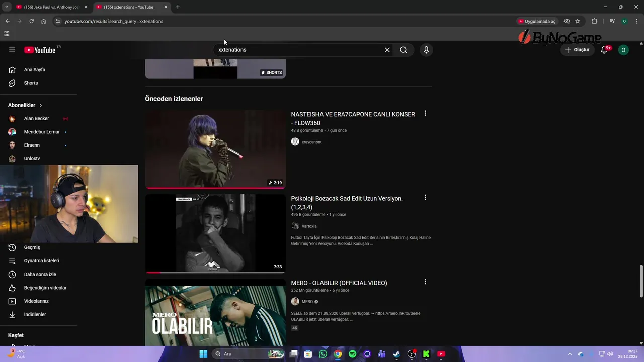Viewport: 644px width, 362px height.
Task: Click the Geçmiş clock icon
Action: (x=12, y=247)
